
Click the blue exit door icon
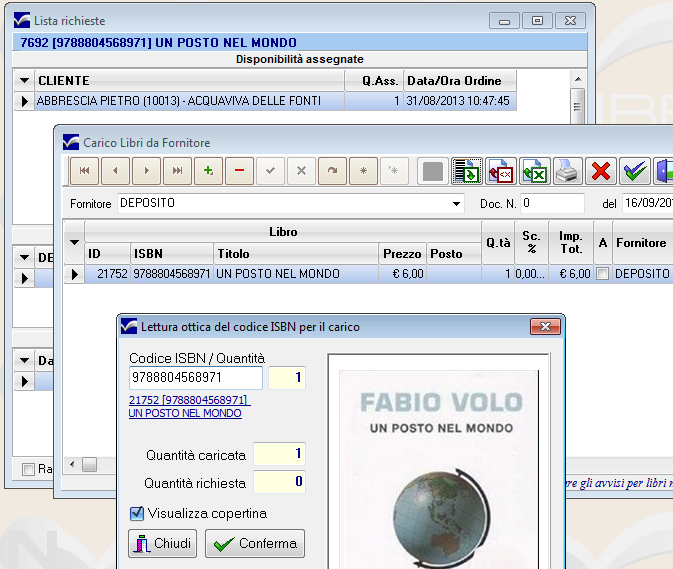(664, 171)
